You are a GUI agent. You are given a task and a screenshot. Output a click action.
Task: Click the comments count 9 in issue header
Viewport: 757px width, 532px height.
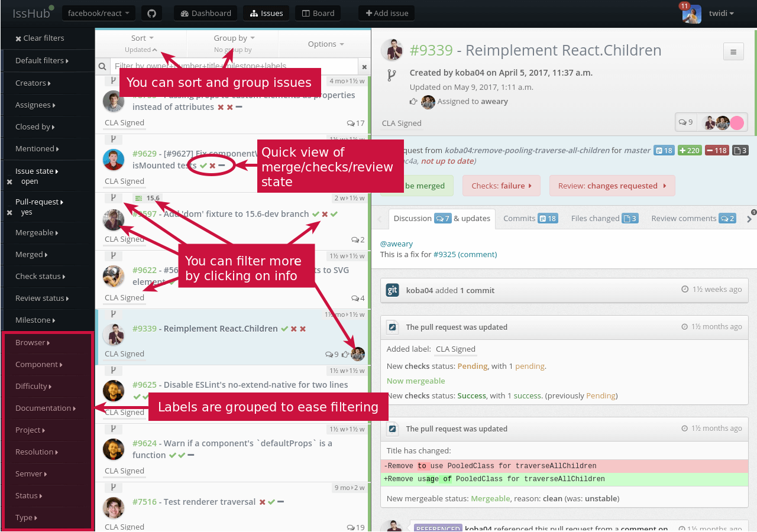pyautogui.click(x=685, y=122)
